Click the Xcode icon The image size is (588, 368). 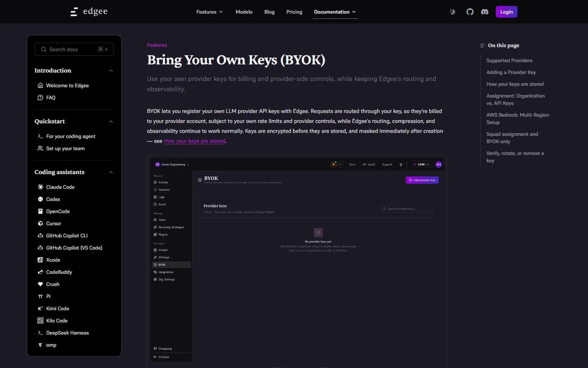(40, 260)
